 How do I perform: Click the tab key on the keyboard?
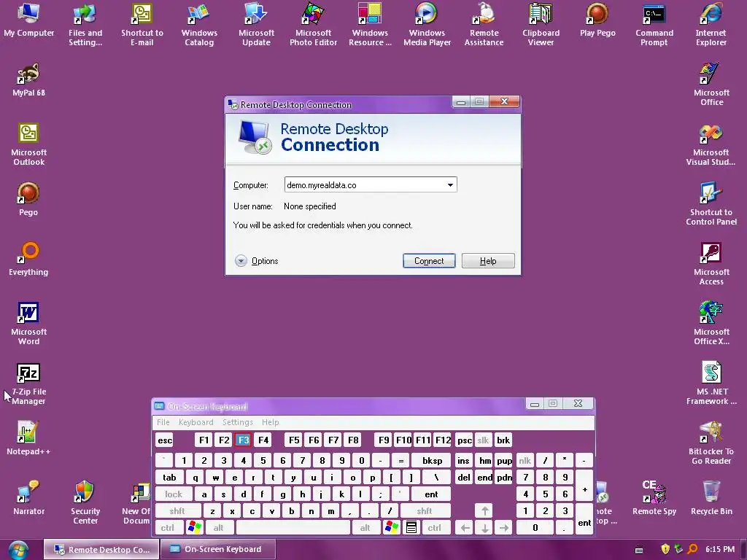169,477
